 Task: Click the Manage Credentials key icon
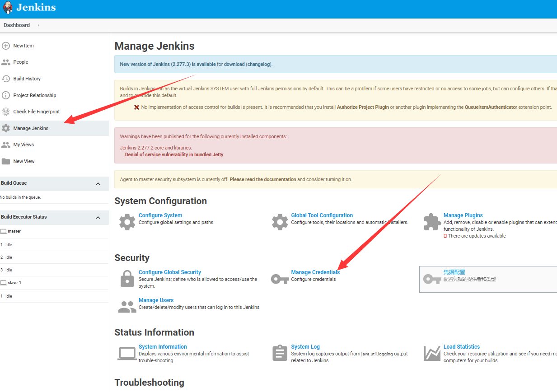[x=280, y=279]
